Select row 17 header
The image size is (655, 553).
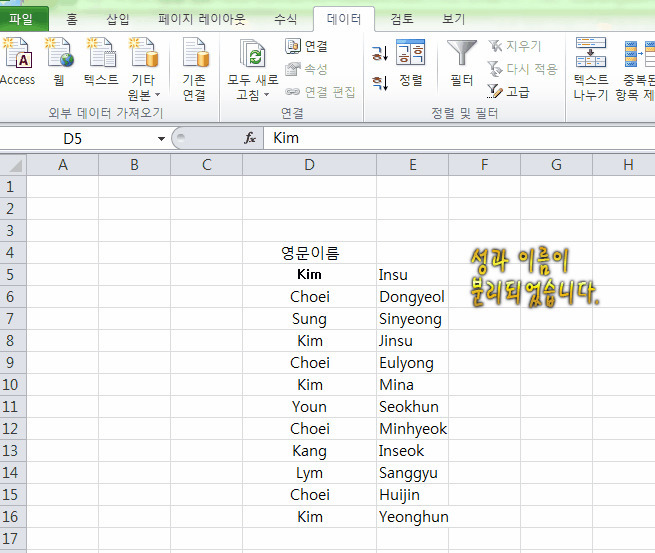(13, 538)
